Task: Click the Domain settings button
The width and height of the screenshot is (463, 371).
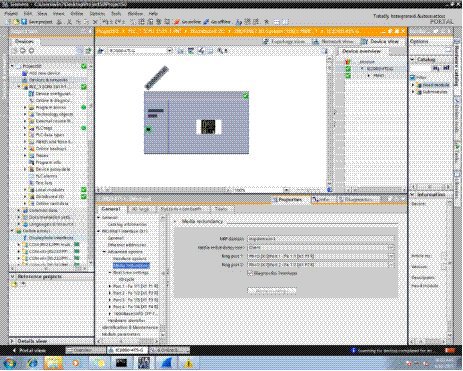Action: click(272, 291)
